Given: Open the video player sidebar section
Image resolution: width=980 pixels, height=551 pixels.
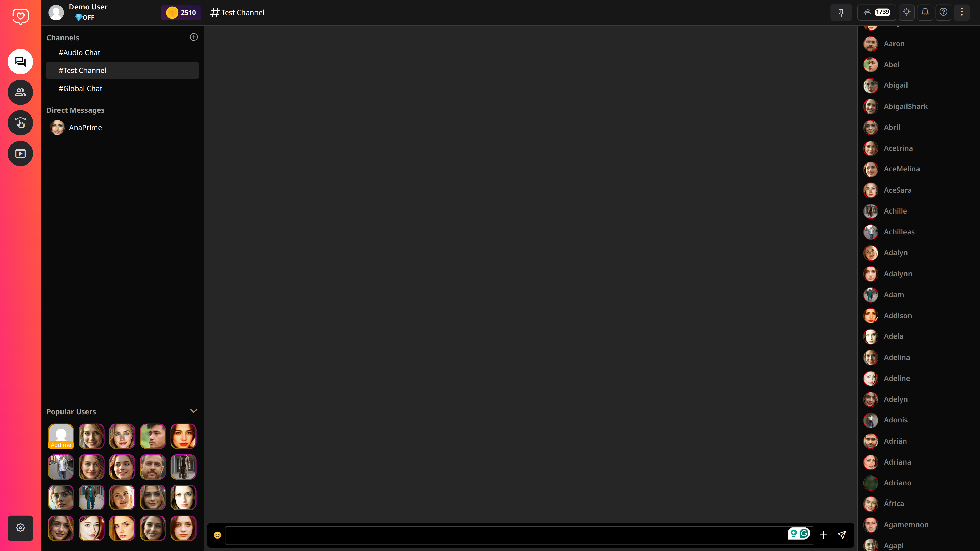Looking at the screenshot, I should pos(20,154).
